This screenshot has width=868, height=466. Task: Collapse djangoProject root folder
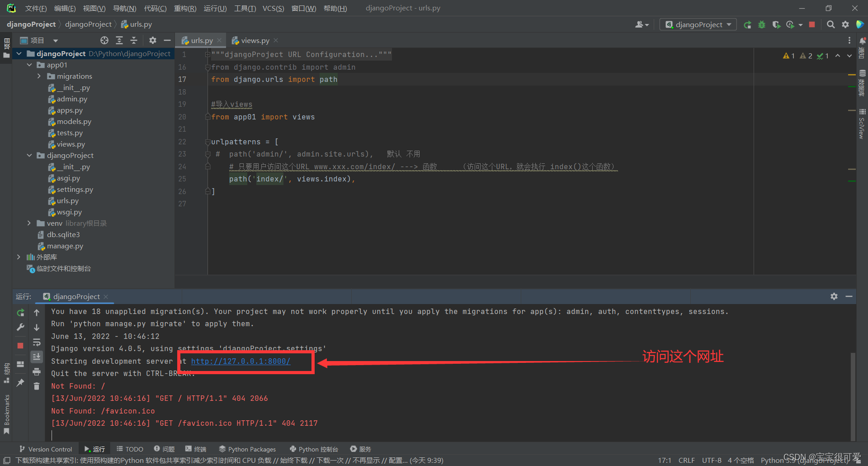point(19,53)
